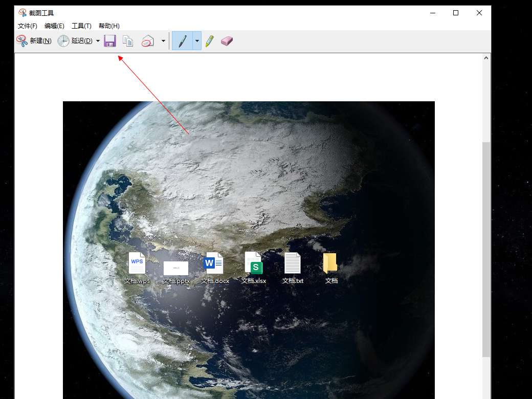
Task: Click the 文档 folder name label
Action: point(331,281)
